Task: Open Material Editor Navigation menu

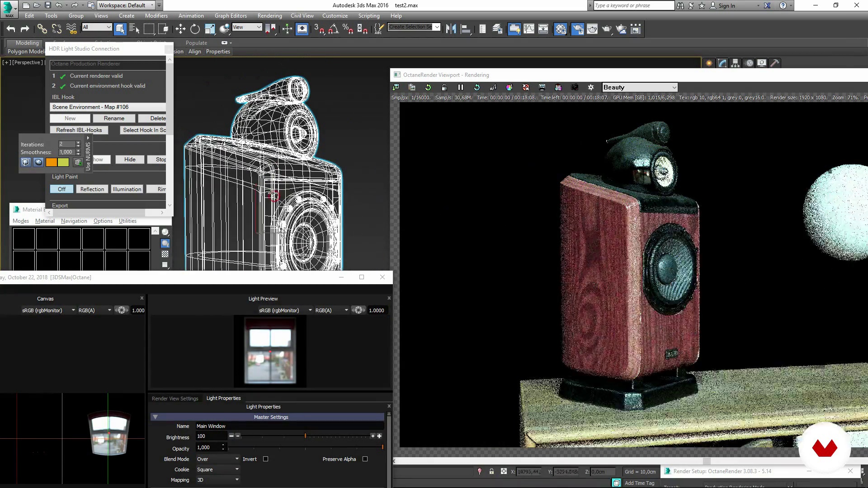Action: (x=74, y=221)
